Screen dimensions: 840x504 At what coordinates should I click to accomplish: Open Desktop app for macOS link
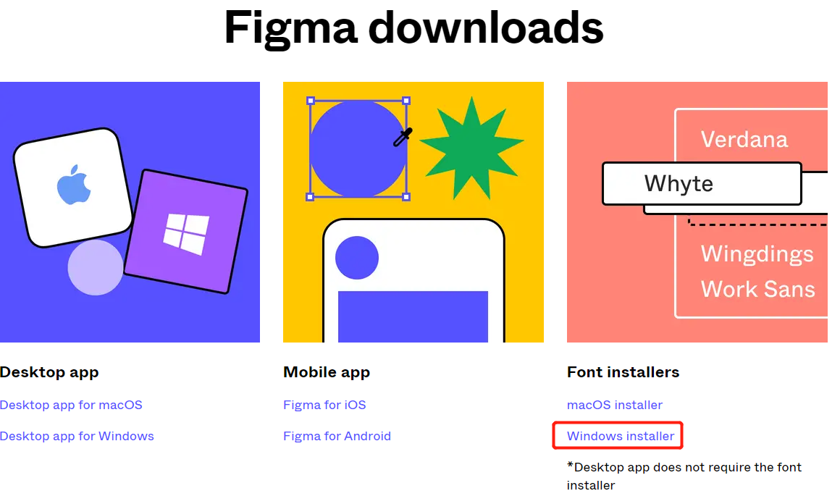pos(71,405)
